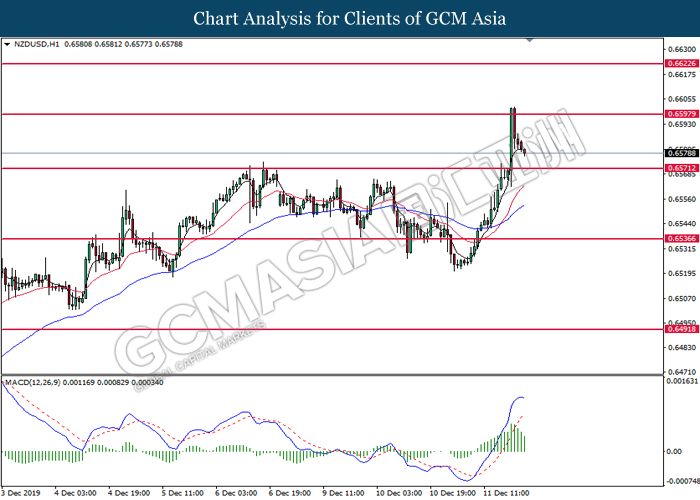The width and height of the screenshot is (700, 500).
Task: Select the 0.65366 price level label
Action: [x=682, y=238]
